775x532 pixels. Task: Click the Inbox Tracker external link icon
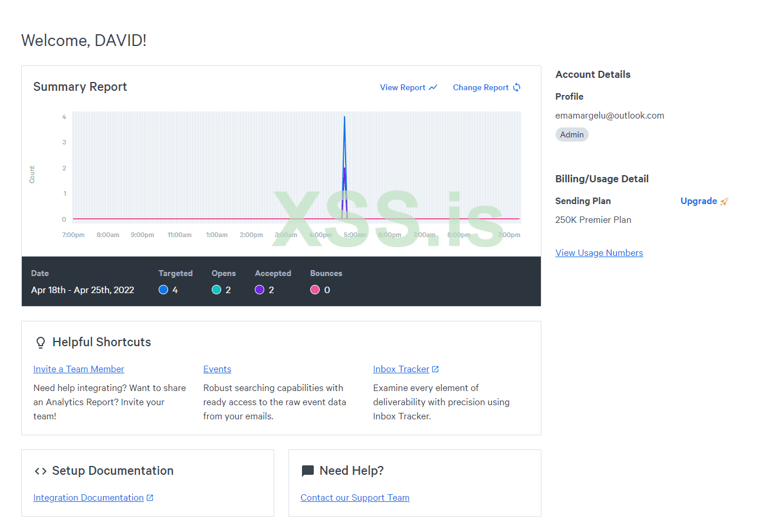coord(435,369)
